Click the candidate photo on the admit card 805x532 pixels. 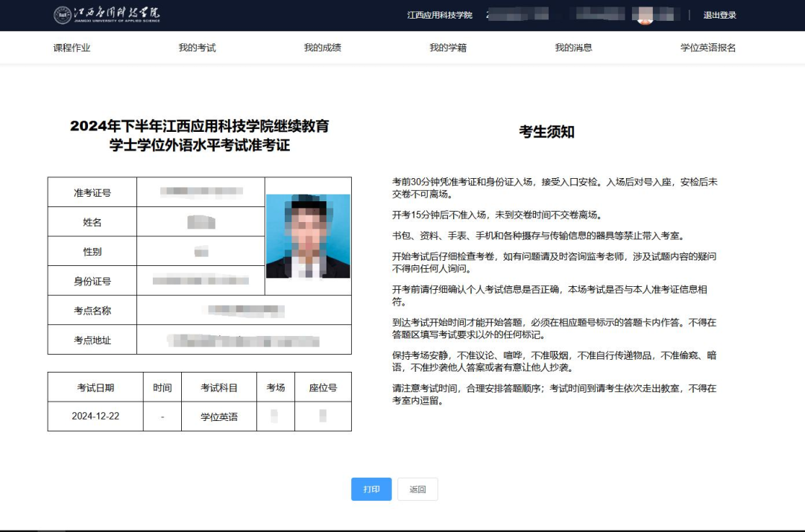308,237
